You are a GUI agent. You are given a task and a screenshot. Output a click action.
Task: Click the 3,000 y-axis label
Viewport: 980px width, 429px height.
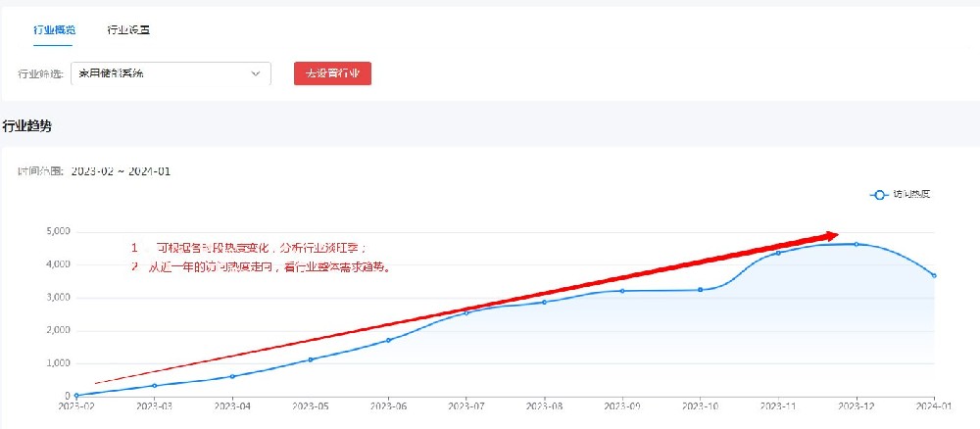pos(58,298)
